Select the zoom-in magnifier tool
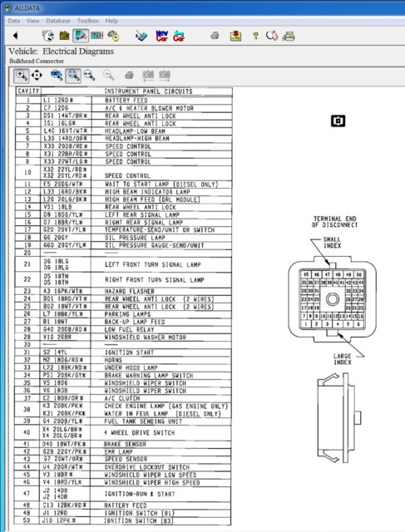 21,76
